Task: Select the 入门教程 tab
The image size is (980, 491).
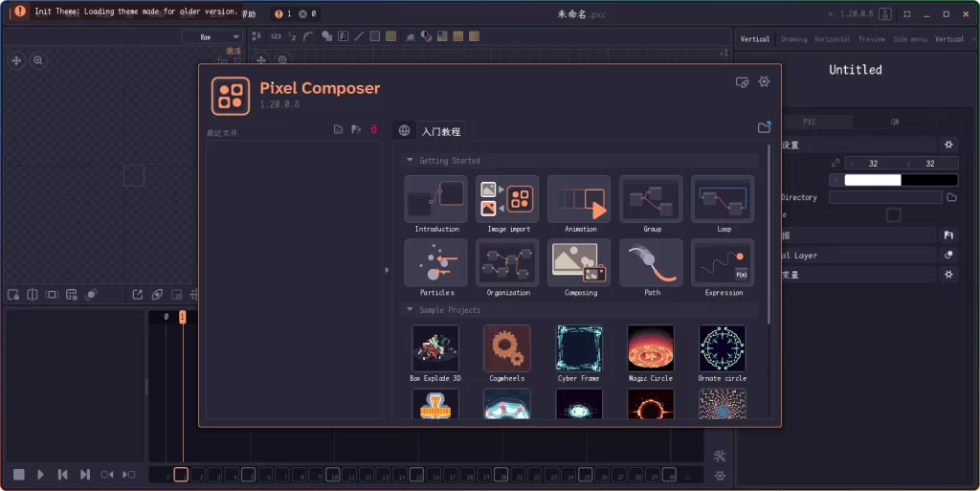Action: click(x=440, y=131)
